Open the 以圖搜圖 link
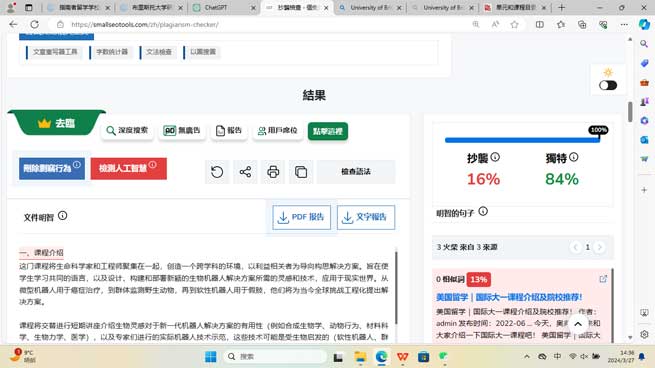The width and height of the screenshot is (655, 368). [203, 52]
